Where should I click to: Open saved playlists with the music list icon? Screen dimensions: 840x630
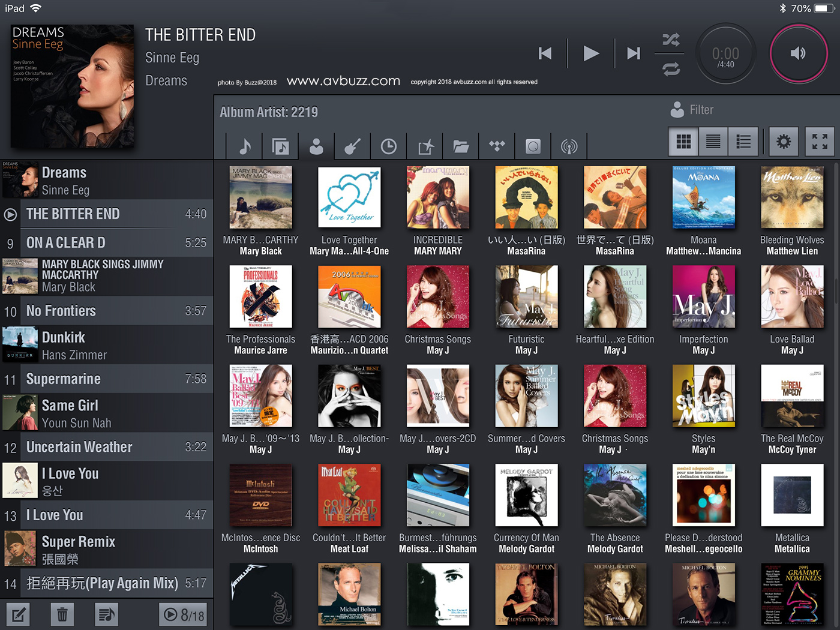coord(106,614)
